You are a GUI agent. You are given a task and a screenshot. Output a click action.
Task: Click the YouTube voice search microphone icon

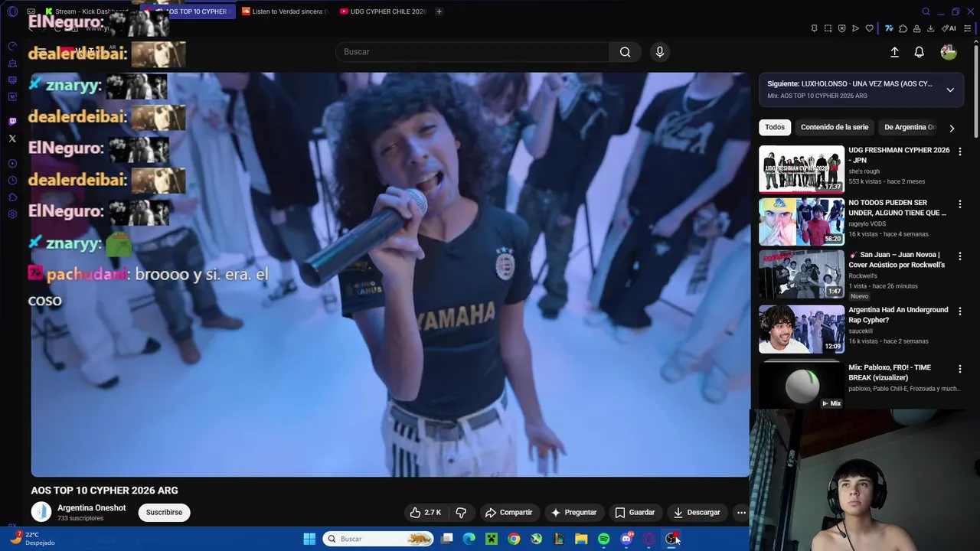660,52
